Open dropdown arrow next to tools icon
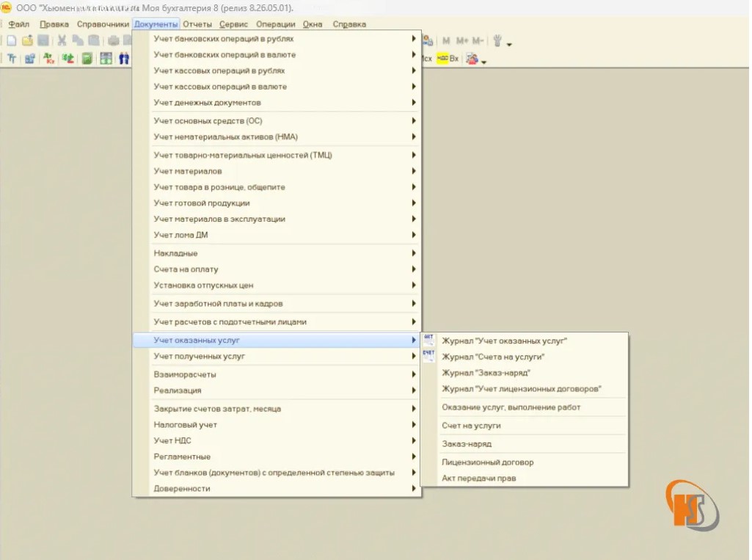Image resolution: width=752 pixels, height=560 pixels. [509, 44]
